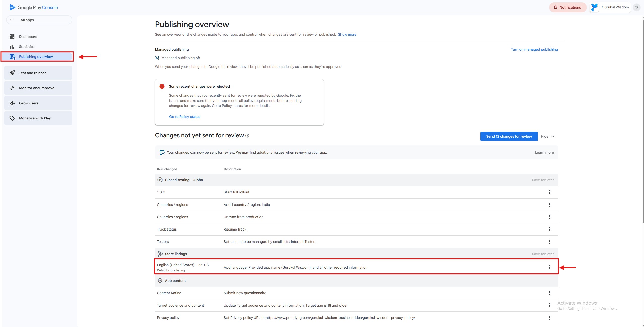This screenshot has width=644, height=327.
Task: Open Statistics in the sidebar
Action: tap(27, 47)
